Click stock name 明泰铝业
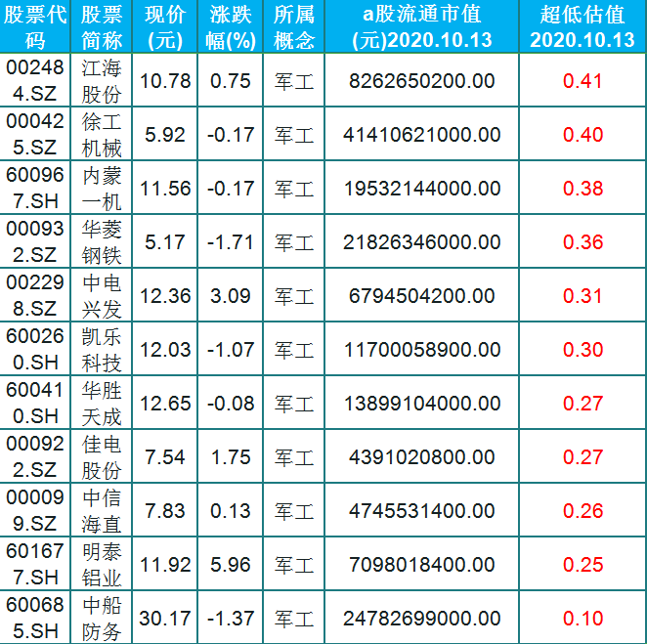The width and height of the screenshot is (647, 644). click(101, 564)
